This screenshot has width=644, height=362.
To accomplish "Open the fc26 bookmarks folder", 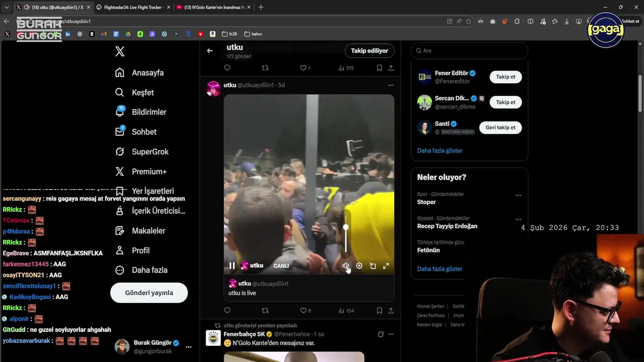I will 229,34.
